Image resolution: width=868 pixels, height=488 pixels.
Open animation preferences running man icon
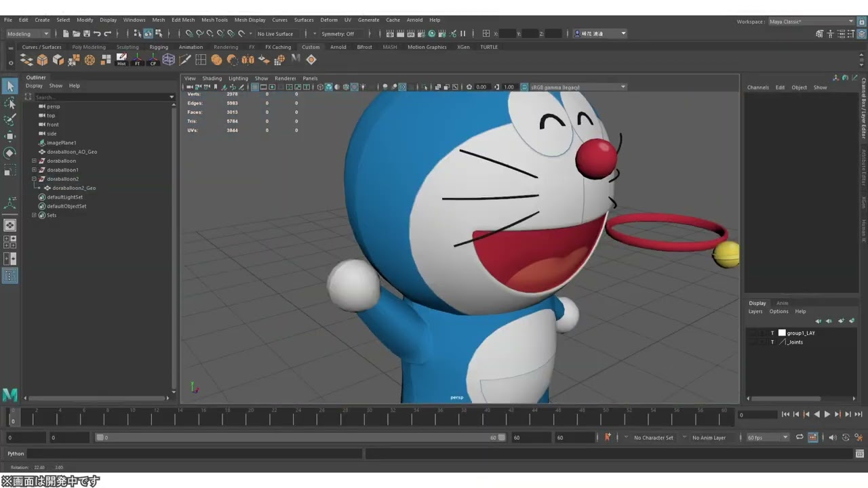[x=859, y=437]
